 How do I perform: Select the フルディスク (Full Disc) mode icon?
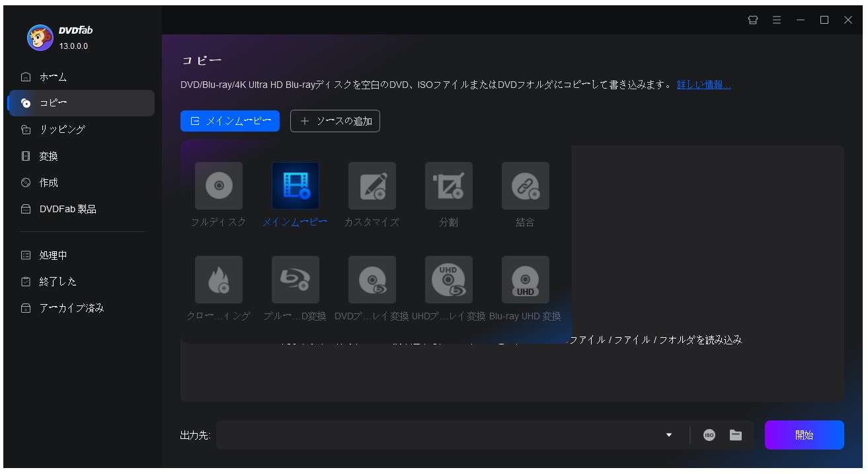point(219,186)
